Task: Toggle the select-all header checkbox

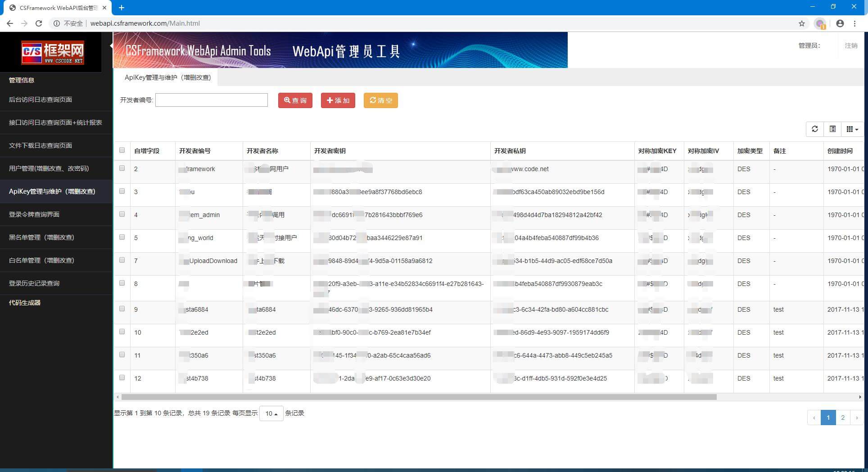Action: (122, 150)
